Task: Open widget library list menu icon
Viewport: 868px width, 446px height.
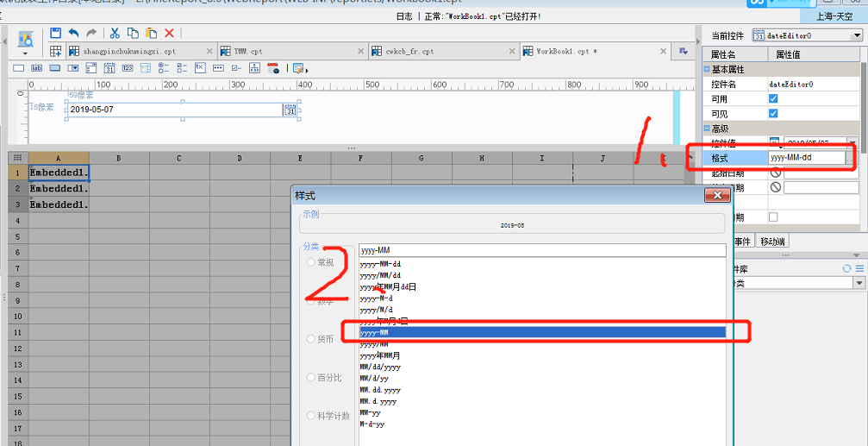Action: tap(859, 268)
